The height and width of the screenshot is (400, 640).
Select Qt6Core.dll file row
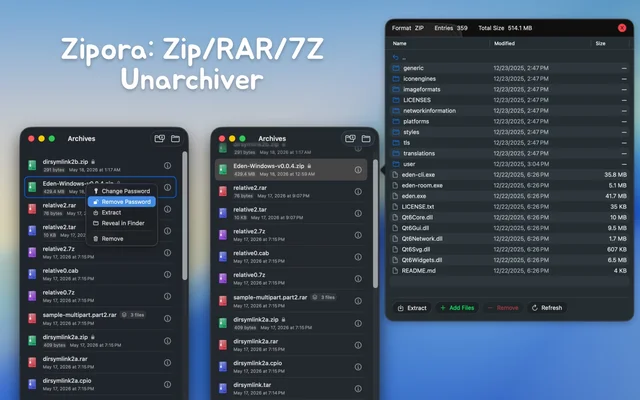(509, 218)
